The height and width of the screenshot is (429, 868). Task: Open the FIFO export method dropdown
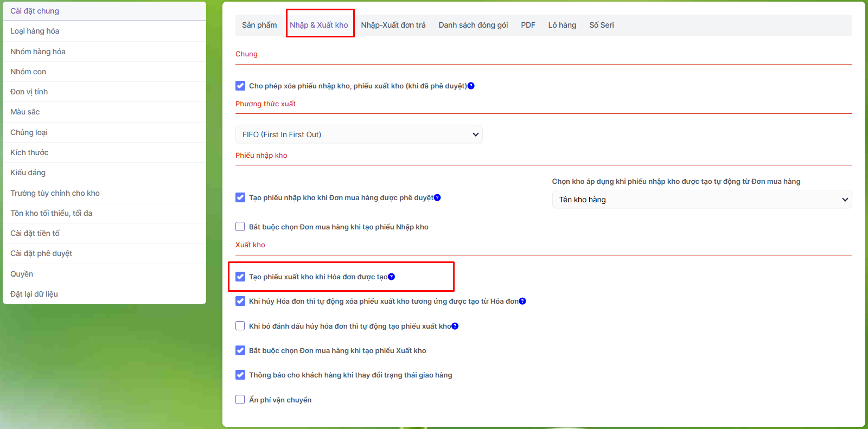pyautogui.click(x=359, y=135)
